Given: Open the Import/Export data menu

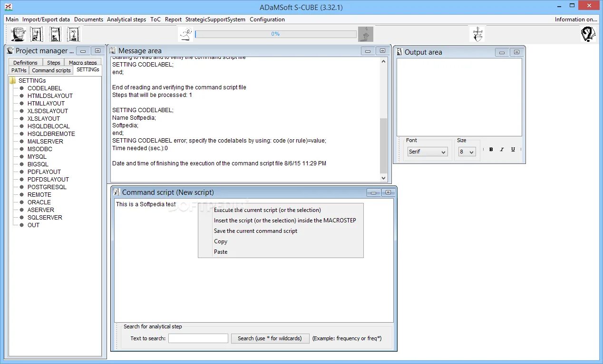Looking at the screenshot, I should 46,19.
